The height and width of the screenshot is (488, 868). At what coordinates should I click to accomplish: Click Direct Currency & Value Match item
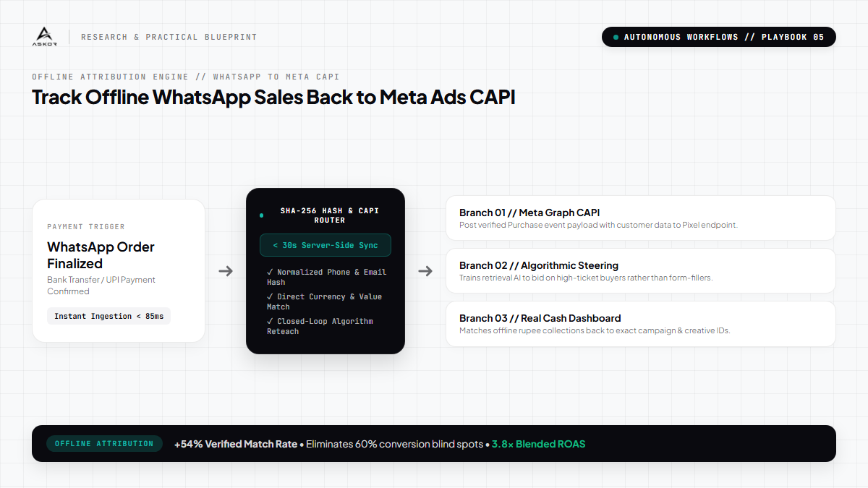point(324,301)
